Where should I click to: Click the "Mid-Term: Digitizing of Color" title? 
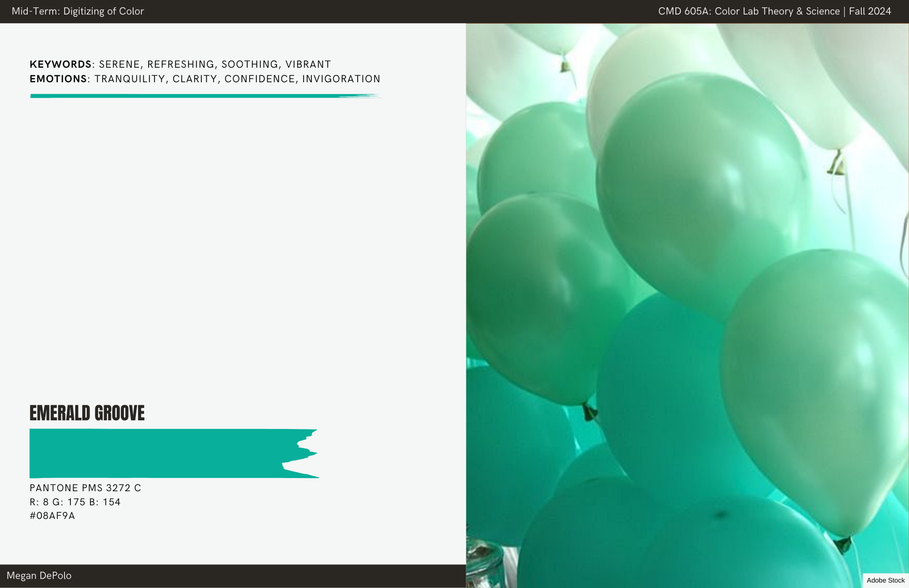(78, 11)
